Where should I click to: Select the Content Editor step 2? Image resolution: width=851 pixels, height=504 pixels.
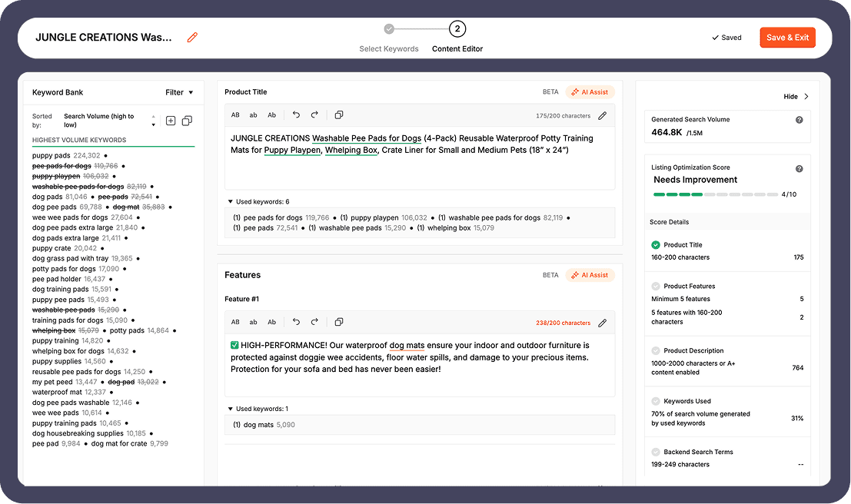[457, 38]
